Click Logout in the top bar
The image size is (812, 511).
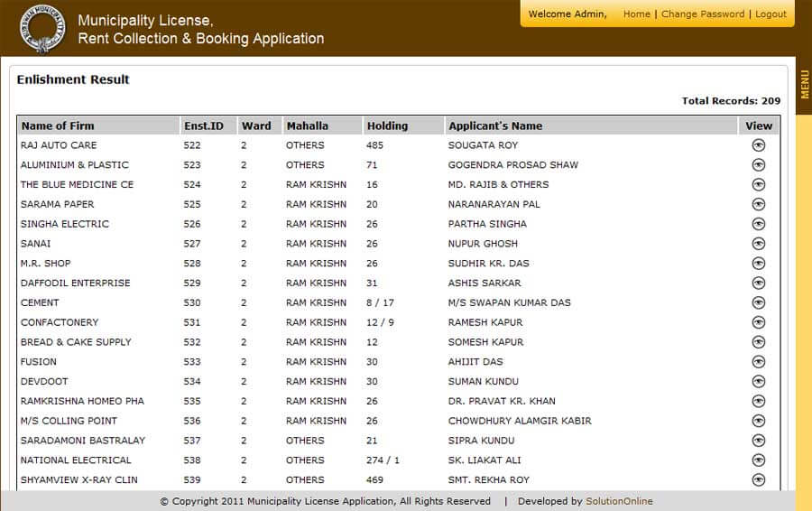(x=770, y=14)
